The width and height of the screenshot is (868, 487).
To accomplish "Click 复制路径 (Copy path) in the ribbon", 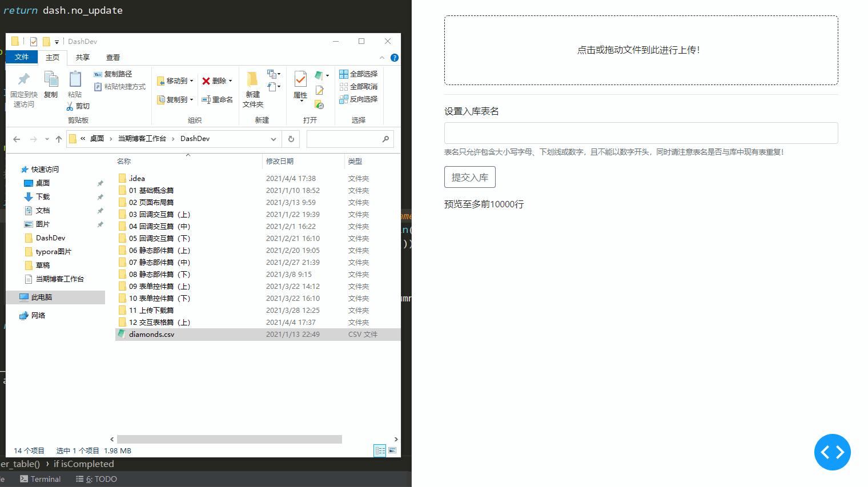I will (x=113, y=74).
